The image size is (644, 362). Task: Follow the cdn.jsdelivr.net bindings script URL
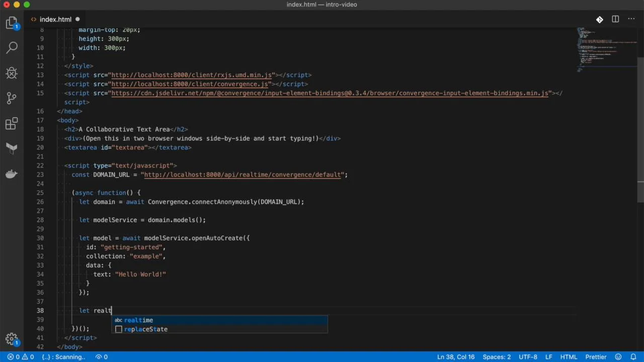point(330,93)
